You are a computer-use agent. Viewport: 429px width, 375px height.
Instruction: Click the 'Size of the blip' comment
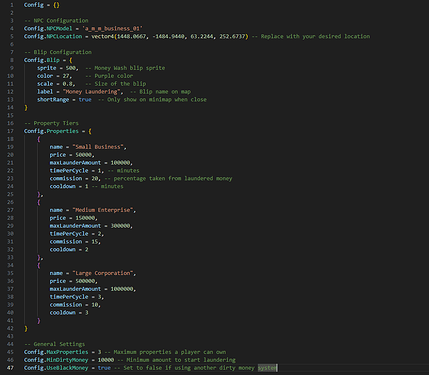point(120,84)
